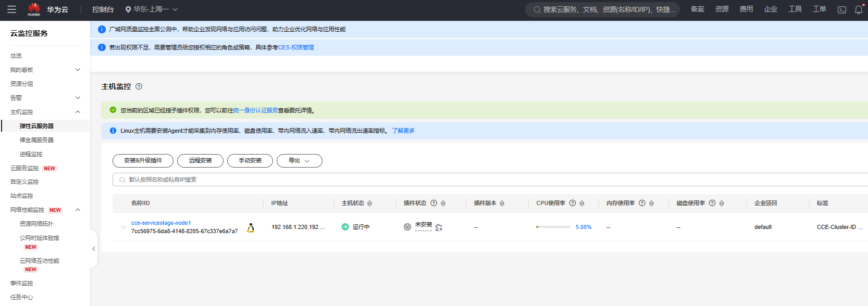868x306 pixels.
Task: Click the 内存使用率 help icon
Action: tap(642, 203)
